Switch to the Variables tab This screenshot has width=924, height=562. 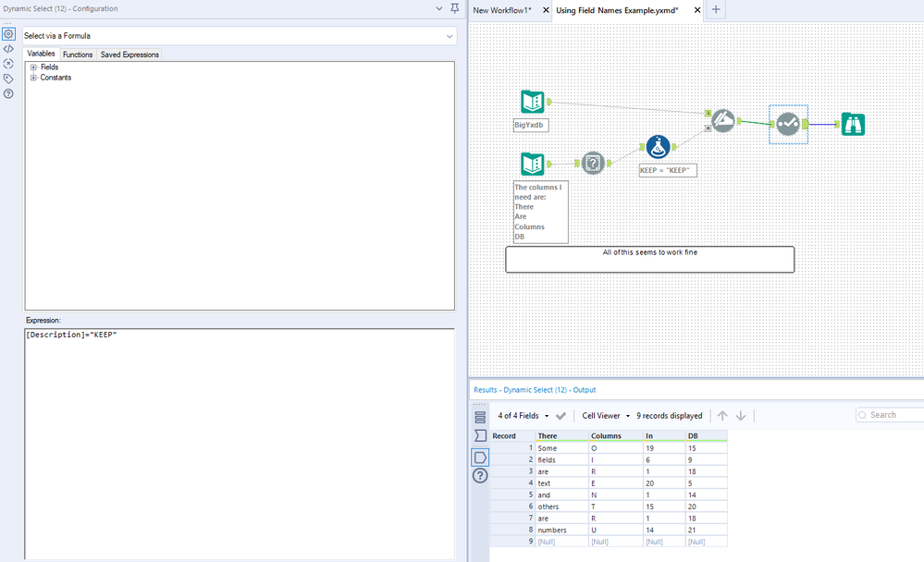[x=41, y=54]
